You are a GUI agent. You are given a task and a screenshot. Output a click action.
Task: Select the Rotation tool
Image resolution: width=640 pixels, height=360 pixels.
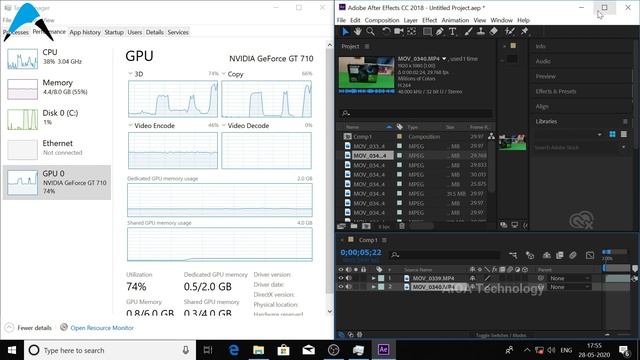(386, 31)
